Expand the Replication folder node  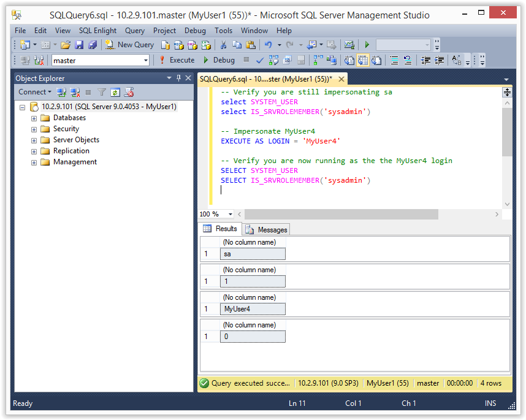[34, 151]
